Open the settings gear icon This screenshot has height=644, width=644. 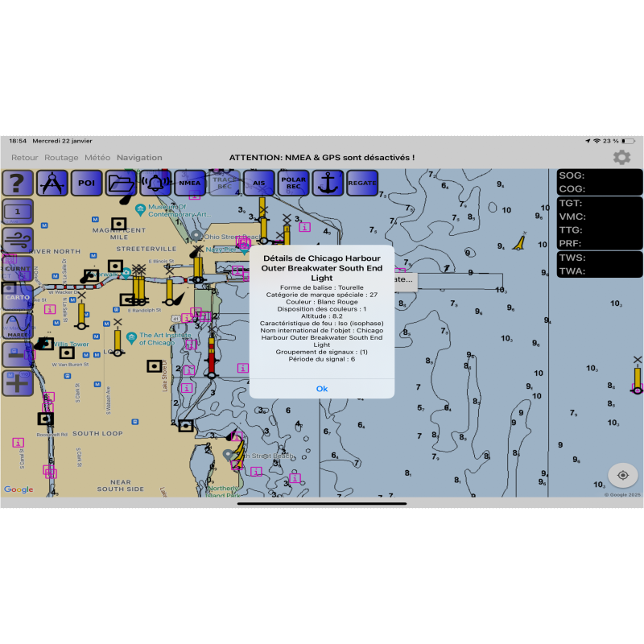point(621,158)
